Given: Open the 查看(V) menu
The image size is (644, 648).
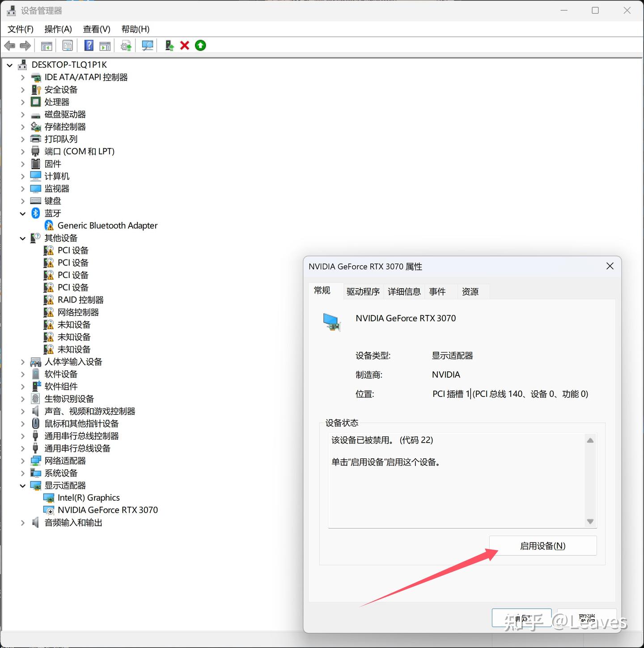Looking at the screenshot, I should coord(97,29).
